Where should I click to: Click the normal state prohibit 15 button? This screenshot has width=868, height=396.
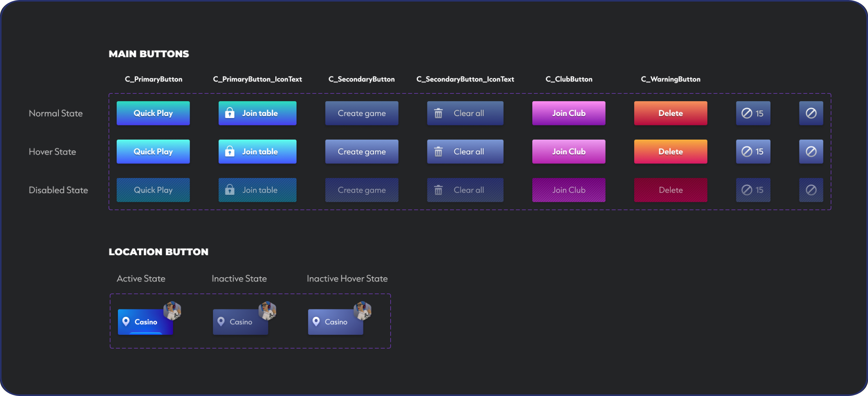[x=753, y=113]
